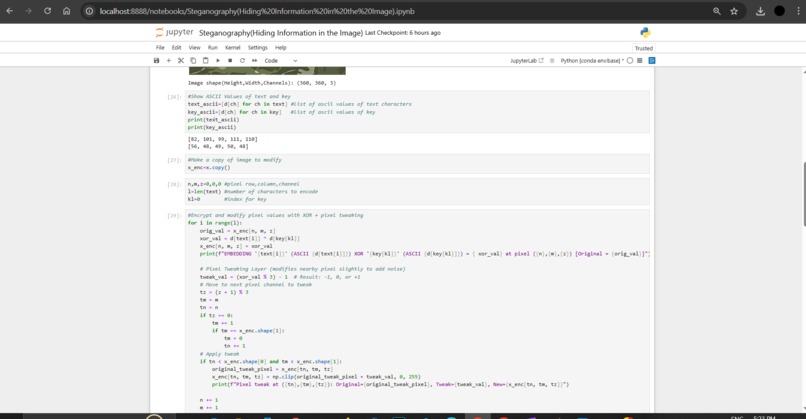Viewport: 806px width, 419px height.
Task: Open the table of contents list icon
Action: click(x=640, y=61)
